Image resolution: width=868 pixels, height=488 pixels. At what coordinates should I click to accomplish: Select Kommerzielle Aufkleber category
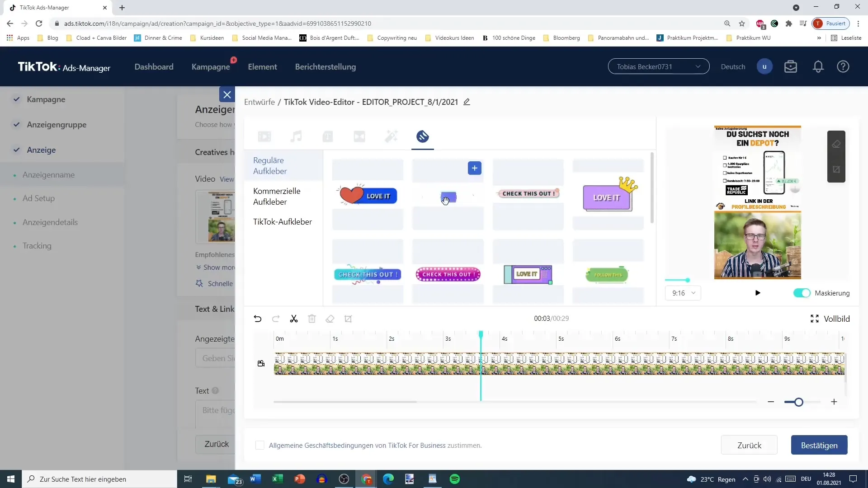pos(283,197)
